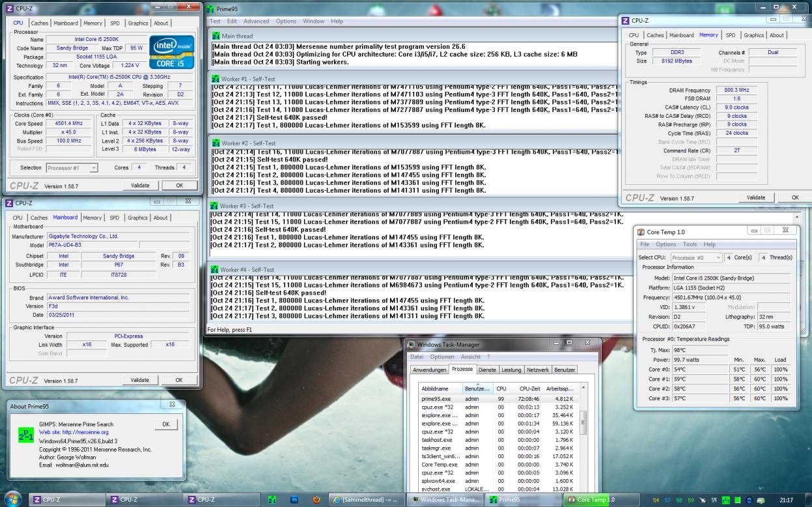Click OK in the CPU-Z Mainboard window

click(x=179, y=380)
